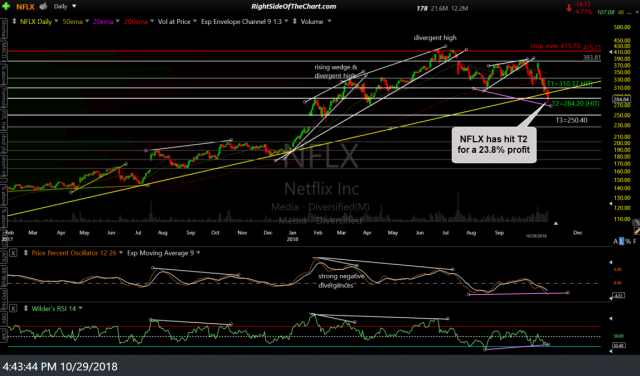Select the F scale option
This screenshot has width=640, height=376.
[635, 242]
